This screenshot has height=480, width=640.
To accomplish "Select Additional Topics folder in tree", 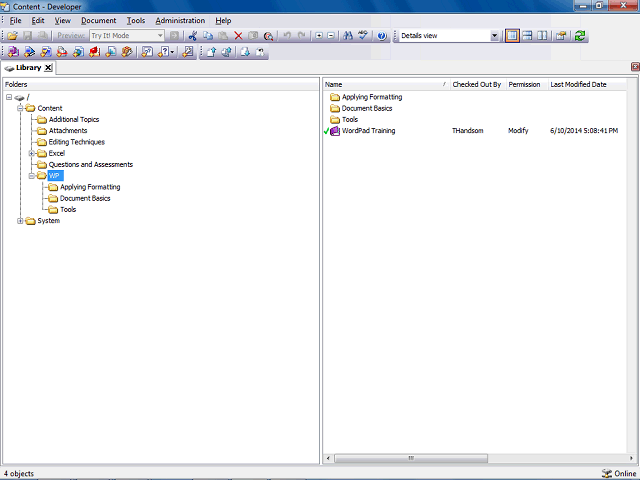I will point(74,120).
